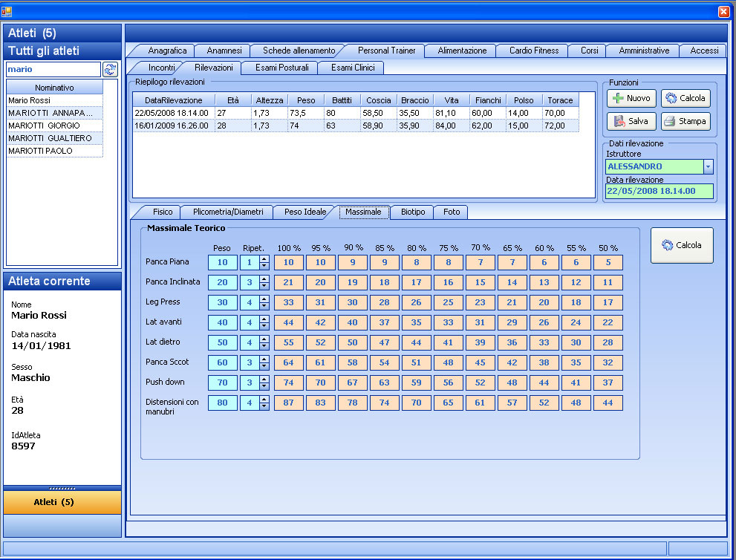Viewport: 736px width, 560px height.
Task: Click the application icon in the title bar
Action: (x=7, y=11)
